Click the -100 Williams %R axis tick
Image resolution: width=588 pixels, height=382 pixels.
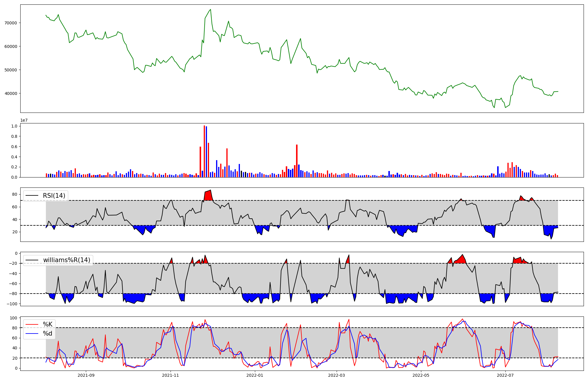[x=12, y=304]
